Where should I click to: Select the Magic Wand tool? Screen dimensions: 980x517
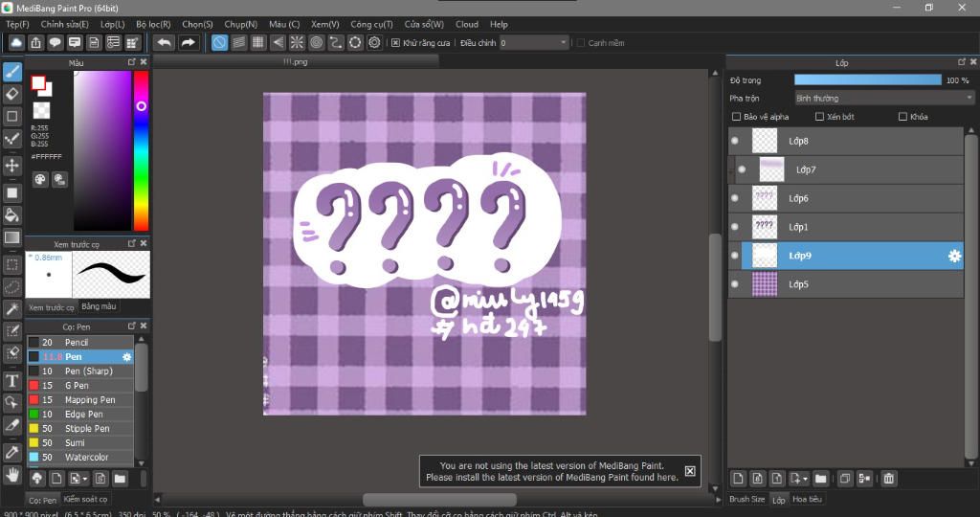(11, 308)
